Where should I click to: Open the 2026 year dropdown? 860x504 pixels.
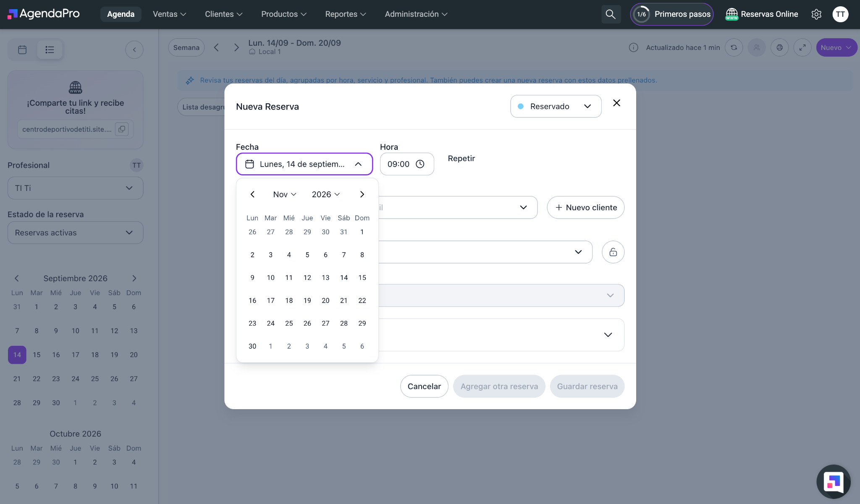(x=325, y=194)
